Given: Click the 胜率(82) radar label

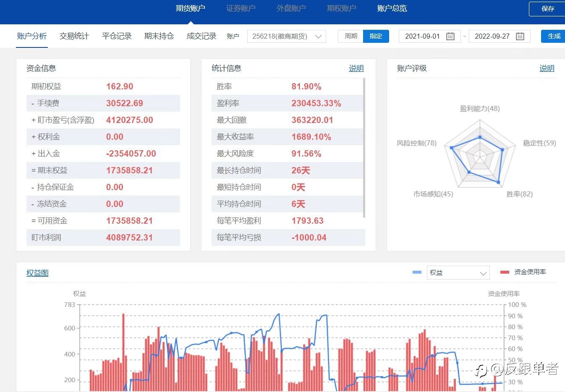Looking at the screenshot, I should [x=520, y=194].
